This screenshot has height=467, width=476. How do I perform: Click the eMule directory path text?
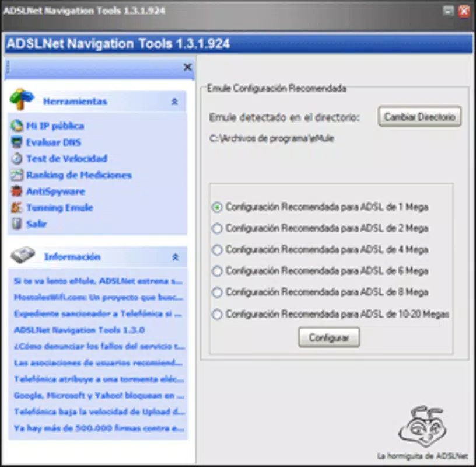pyautogui.click(x=272, y=138)
